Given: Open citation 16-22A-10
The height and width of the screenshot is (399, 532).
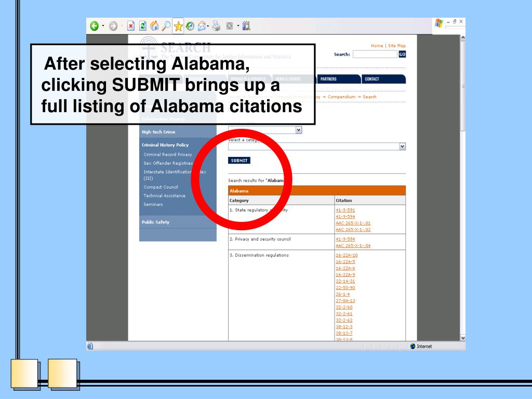Looking at the screenshot, I should click(x=347, y=255).
